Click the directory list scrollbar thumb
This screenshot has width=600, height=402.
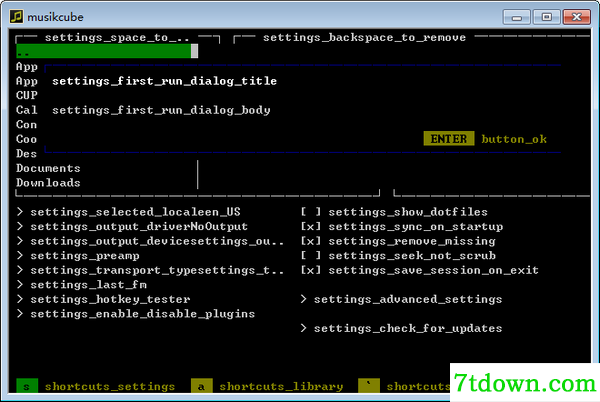coord(194,51)
